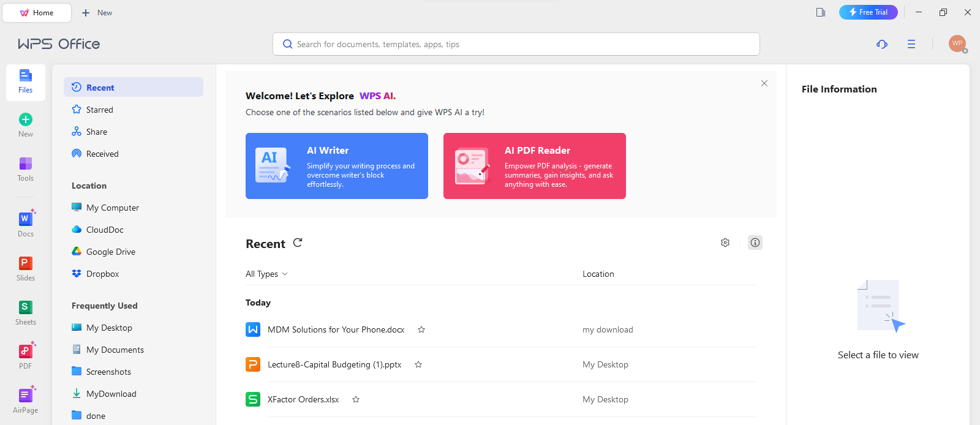
Task: Refresh the Recent list
Action: click(x=298, y=243)
